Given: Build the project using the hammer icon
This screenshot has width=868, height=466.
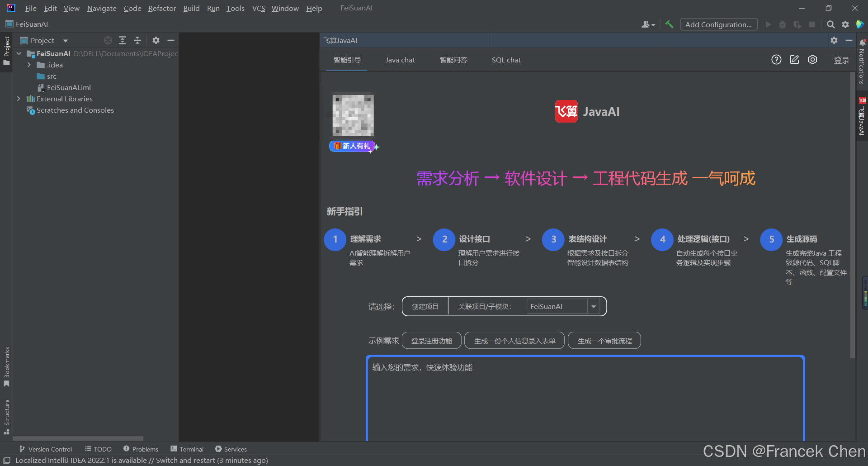Looking at the screenshot, I should (669, 24).
